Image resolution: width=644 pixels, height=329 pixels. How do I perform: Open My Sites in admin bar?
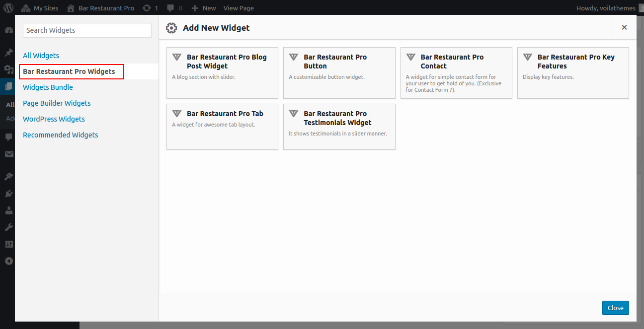[40, 8]
